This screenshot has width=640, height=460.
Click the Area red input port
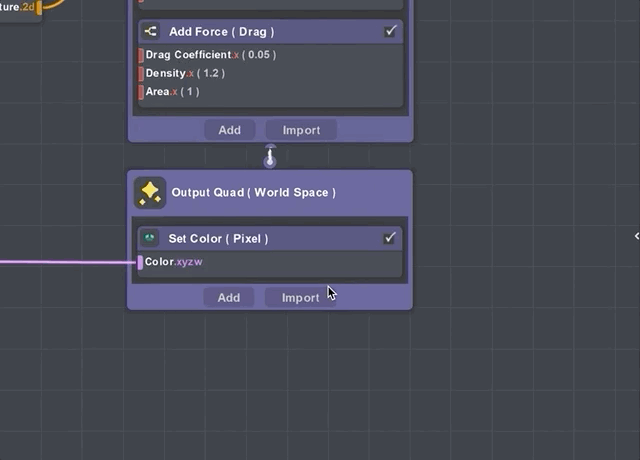click(140, 92)
